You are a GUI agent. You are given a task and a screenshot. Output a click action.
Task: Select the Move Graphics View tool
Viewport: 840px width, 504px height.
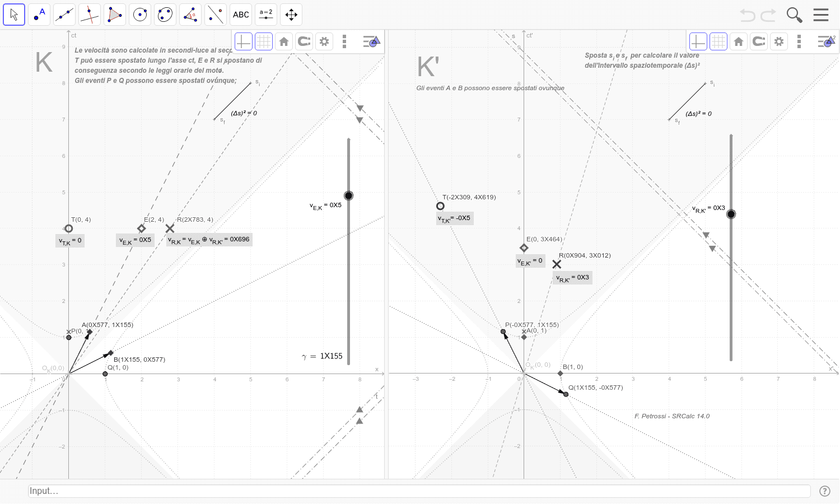coord(291,15)
